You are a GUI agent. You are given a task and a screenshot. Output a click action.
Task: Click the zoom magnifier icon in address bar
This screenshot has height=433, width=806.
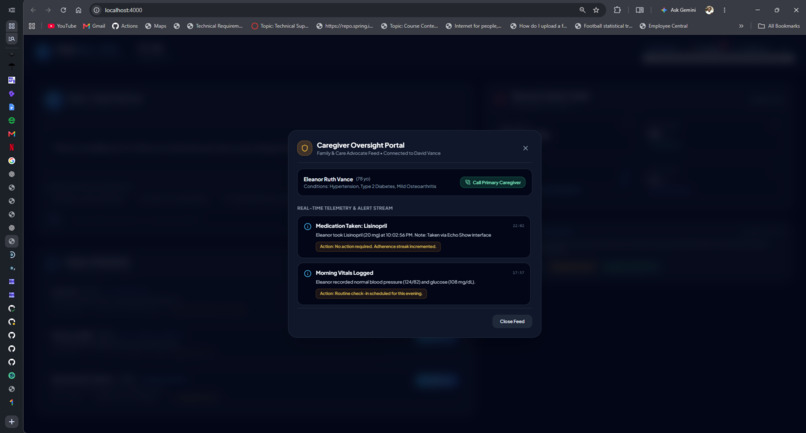(x=582, y=10)
